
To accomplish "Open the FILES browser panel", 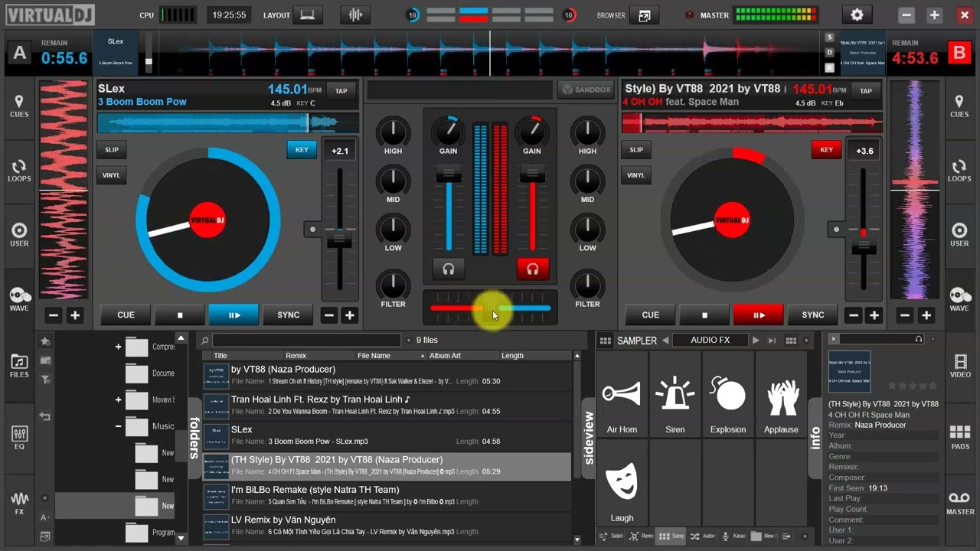I will click(x=19, y=366).
